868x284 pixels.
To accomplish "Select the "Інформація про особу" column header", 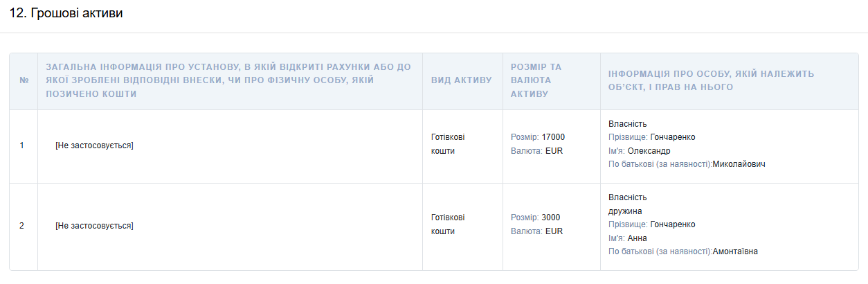I will click(711, 80).
